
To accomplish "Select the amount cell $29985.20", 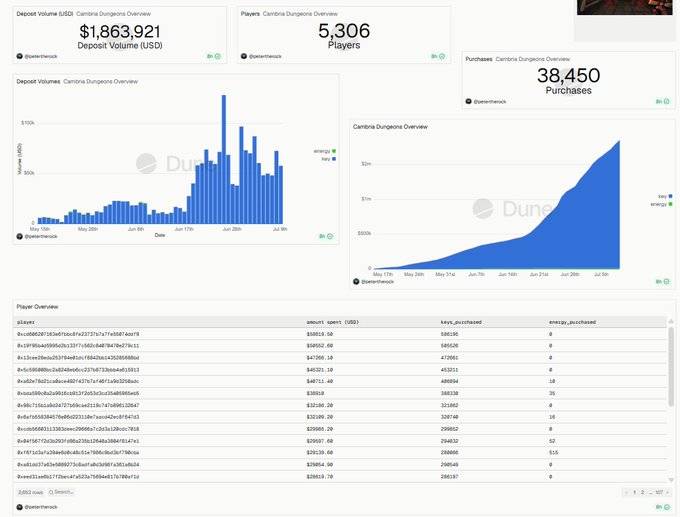I will pos(320,429).
